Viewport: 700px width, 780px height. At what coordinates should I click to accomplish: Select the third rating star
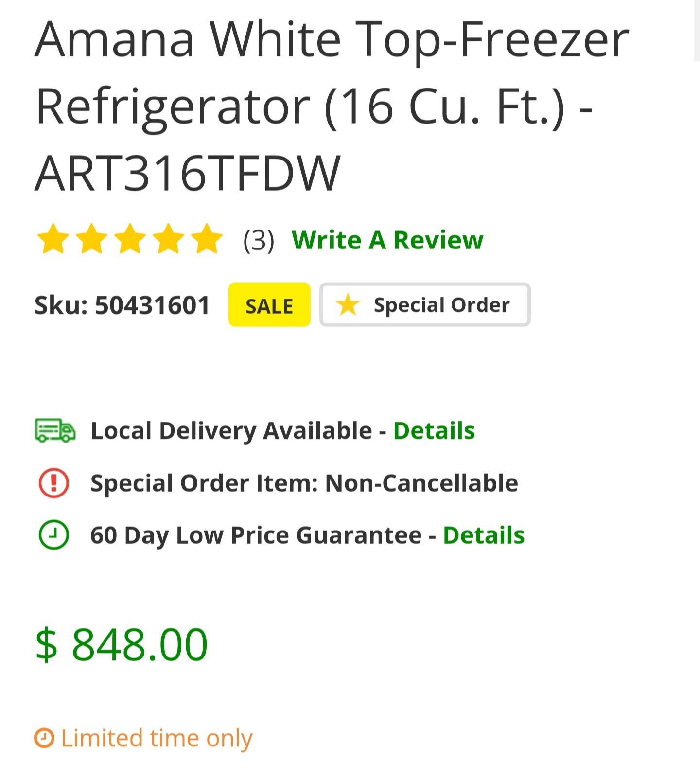point(130,239)
